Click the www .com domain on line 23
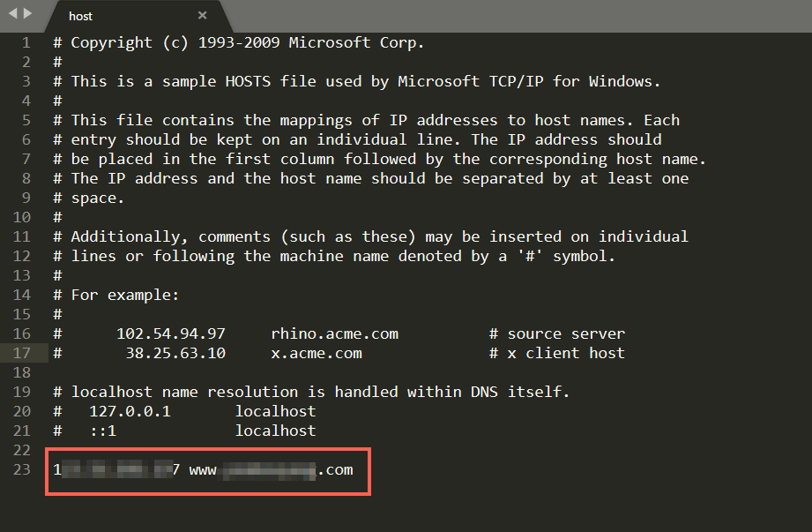Screen dimensions: 812x532 (271, 470)
